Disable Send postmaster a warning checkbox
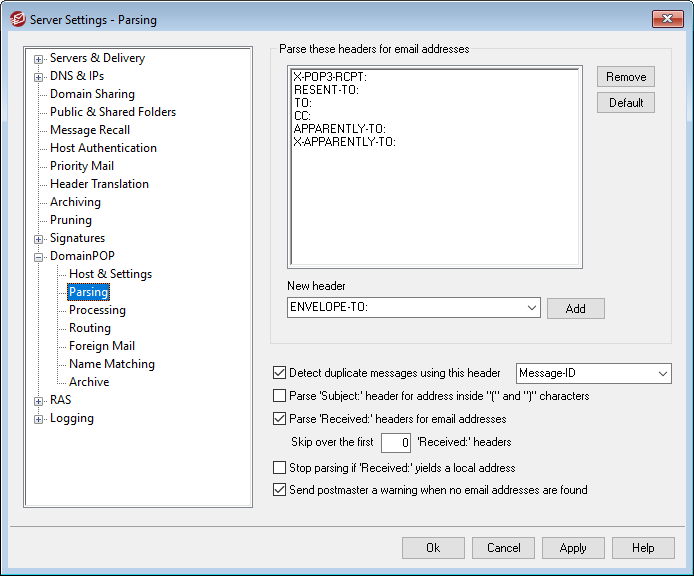 [x=279, y=490]
